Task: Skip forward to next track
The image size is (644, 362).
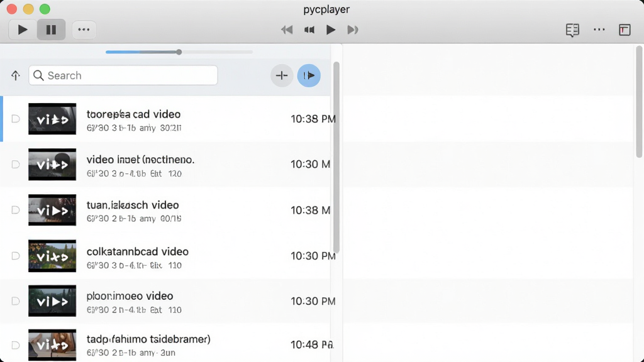Action: (x=352, y=30)
